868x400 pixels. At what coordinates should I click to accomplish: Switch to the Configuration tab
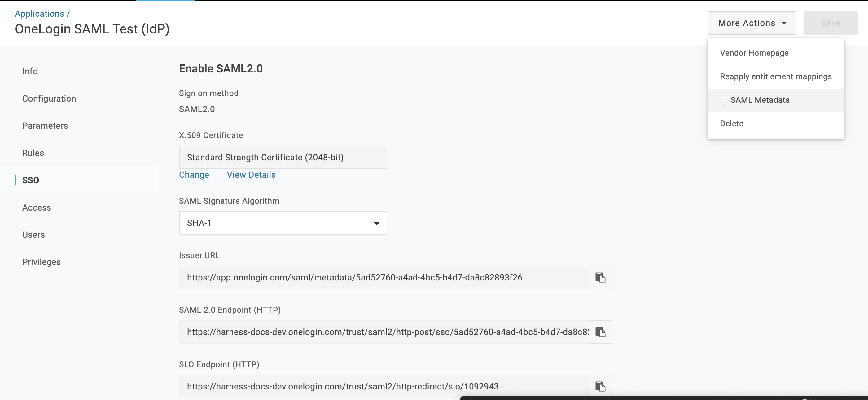pos(49,99)
